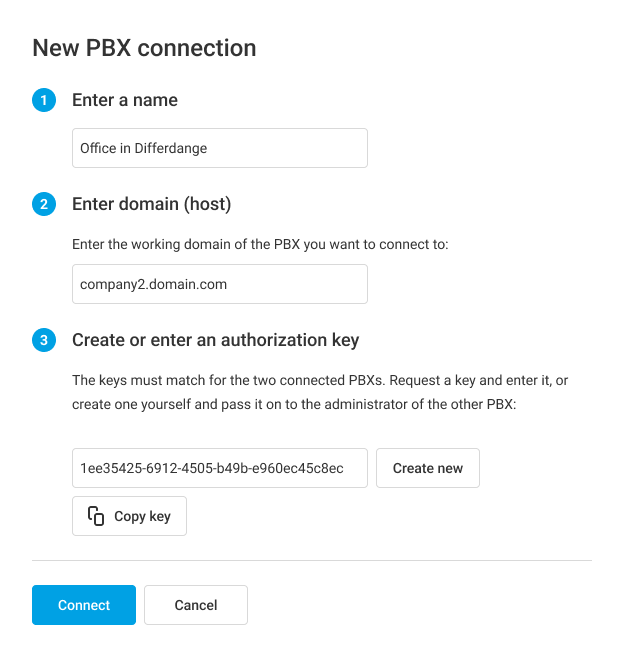This screenshot has height=657, width=624.
Task: Focus the name field showing Office in Differdange
Action: coord(220,148)
